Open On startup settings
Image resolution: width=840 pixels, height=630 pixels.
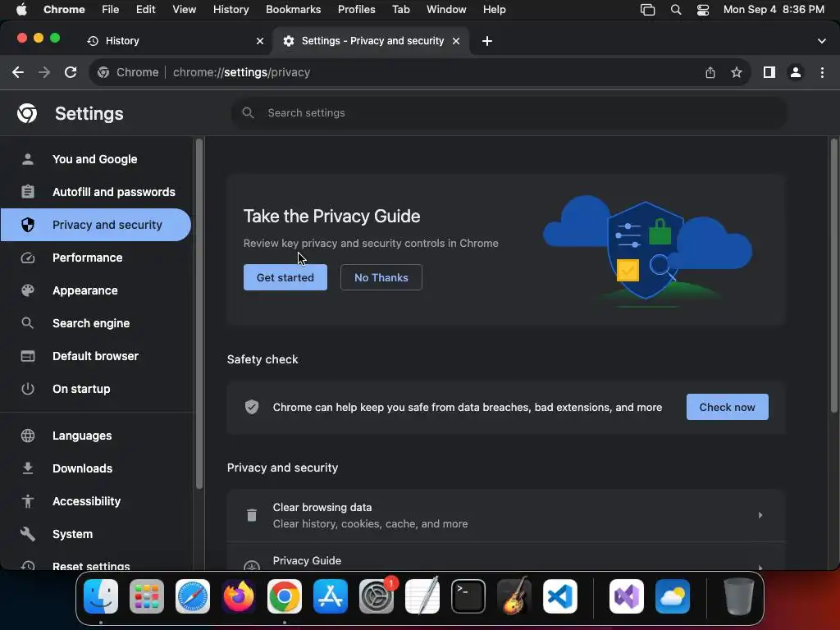tap(95, 389)
